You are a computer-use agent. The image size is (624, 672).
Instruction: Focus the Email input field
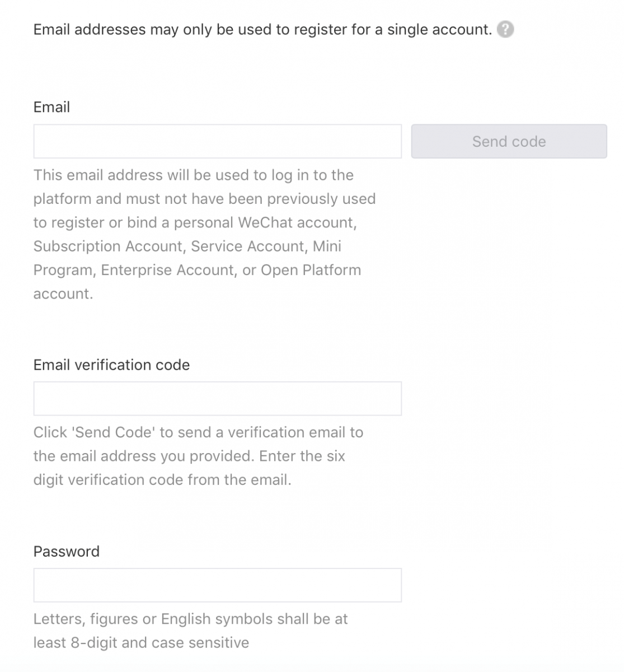click(x=217, y=141)
